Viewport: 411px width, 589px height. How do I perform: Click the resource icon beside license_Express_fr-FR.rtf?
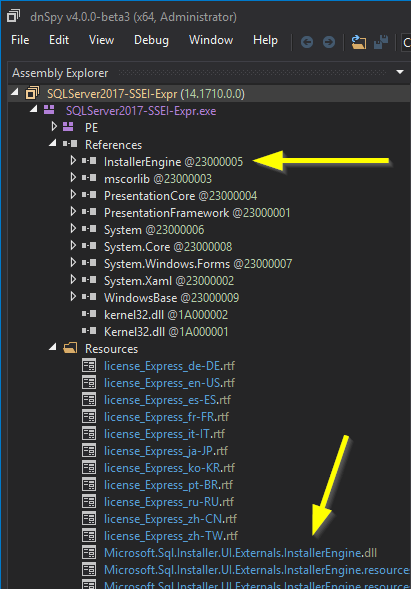click(89, 417)
